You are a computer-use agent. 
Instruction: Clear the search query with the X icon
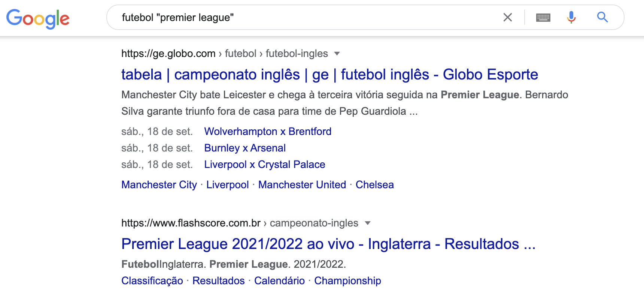click(x=508, y=17)
